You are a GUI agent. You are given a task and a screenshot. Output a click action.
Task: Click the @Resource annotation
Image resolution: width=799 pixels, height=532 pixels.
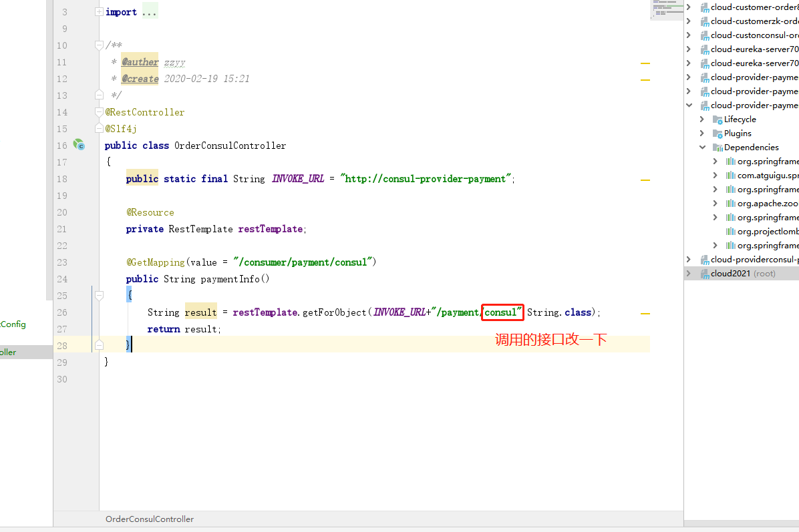point(150,212)
